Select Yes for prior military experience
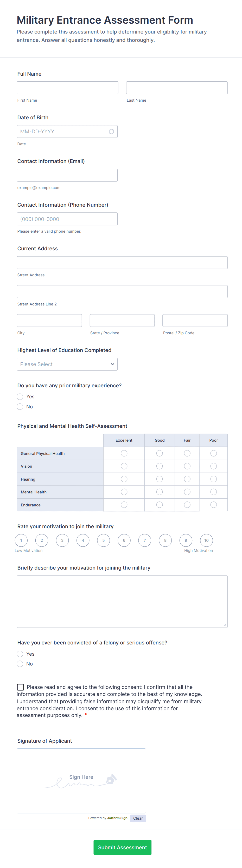 20,397
